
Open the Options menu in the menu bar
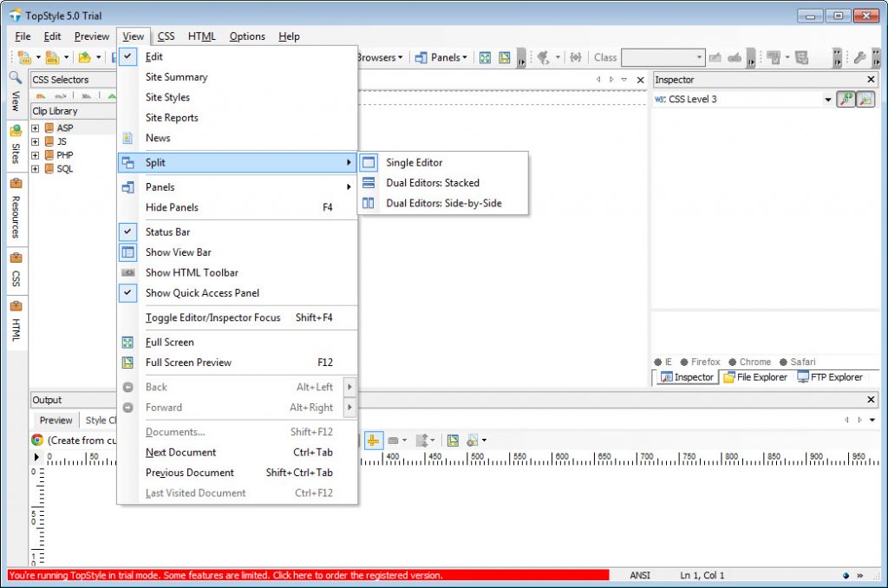[x=247, y=36]
